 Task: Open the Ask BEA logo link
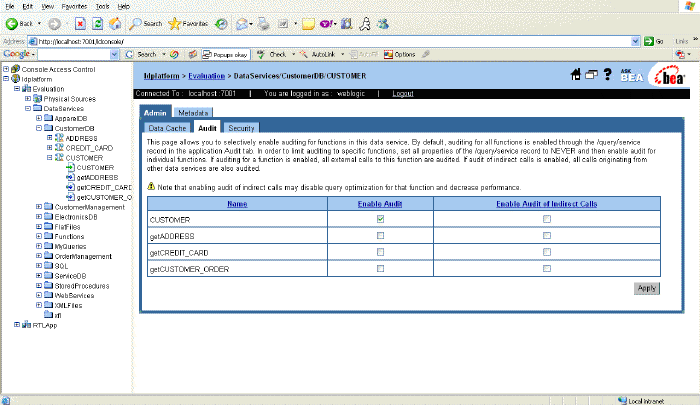pyautogui.click(x=632, y=75)
